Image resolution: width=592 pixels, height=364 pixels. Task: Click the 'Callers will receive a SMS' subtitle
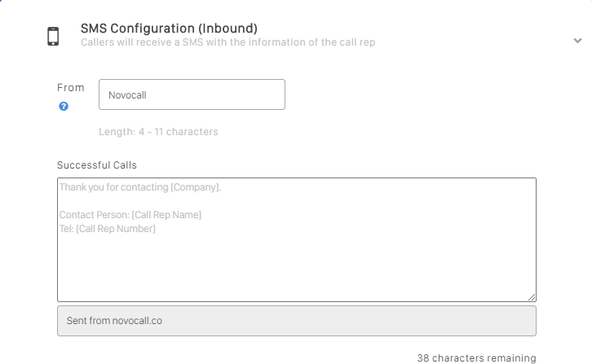[x=228, y=42]
